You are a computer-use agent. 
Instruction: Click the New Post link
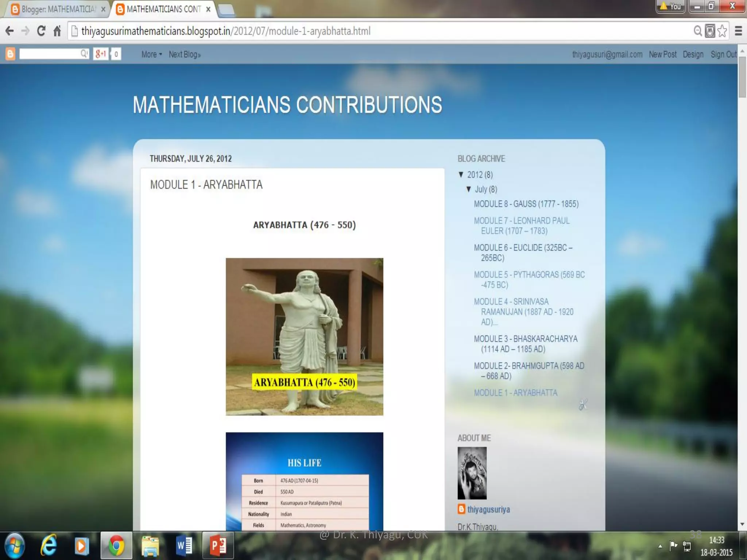coord(662,54)
